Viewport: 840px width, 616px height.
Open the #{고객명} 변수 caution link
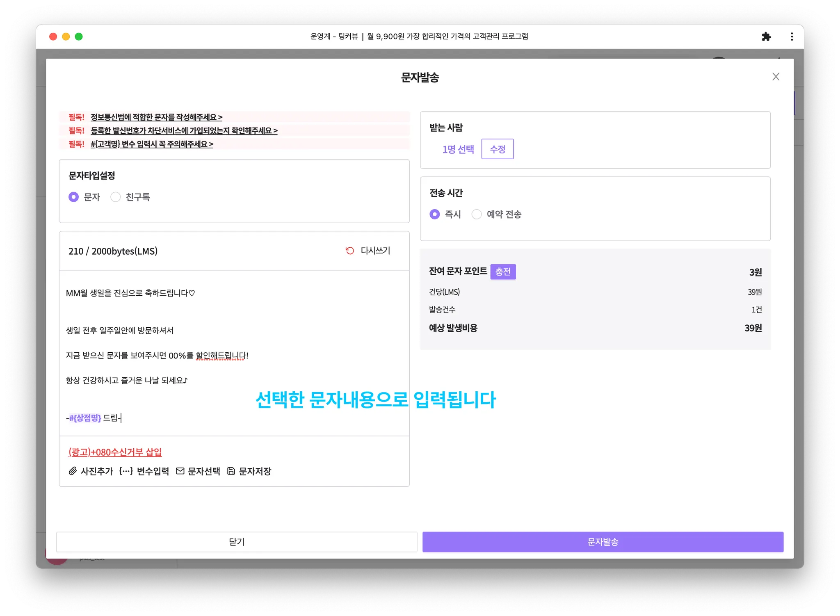pyautogui.click(x=152, y=144)
